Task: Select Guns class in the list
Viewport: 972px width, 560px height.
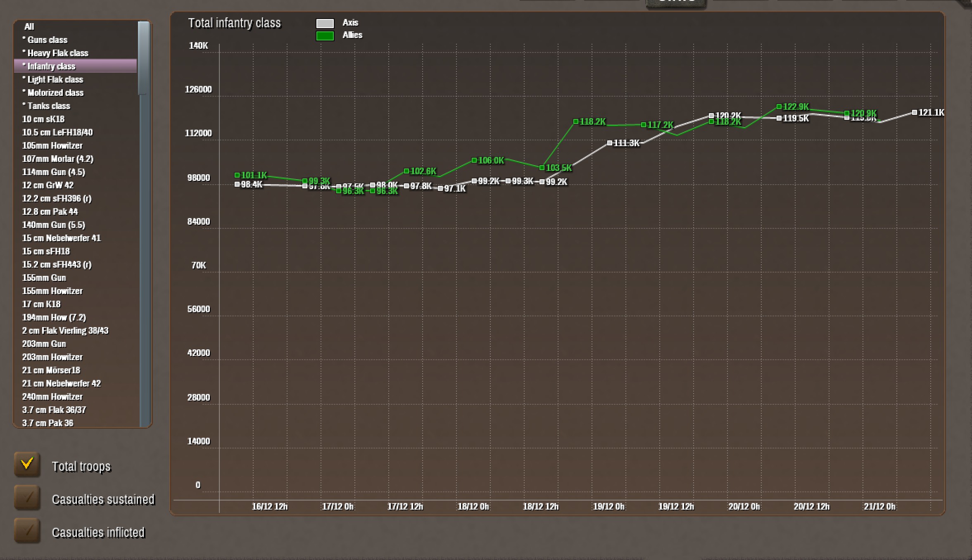Action: [x=47, y=40]
